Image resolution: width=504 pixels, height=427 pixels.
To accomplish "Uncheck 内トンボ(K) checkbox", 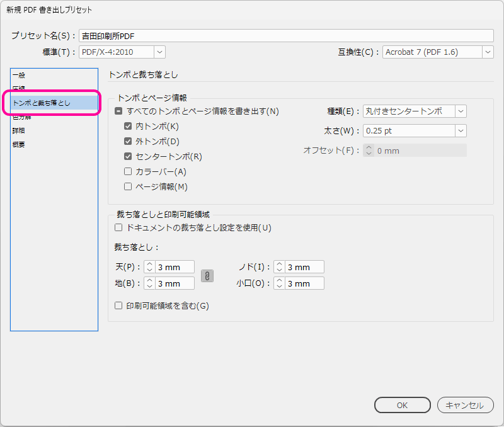I will pos(128,126).
